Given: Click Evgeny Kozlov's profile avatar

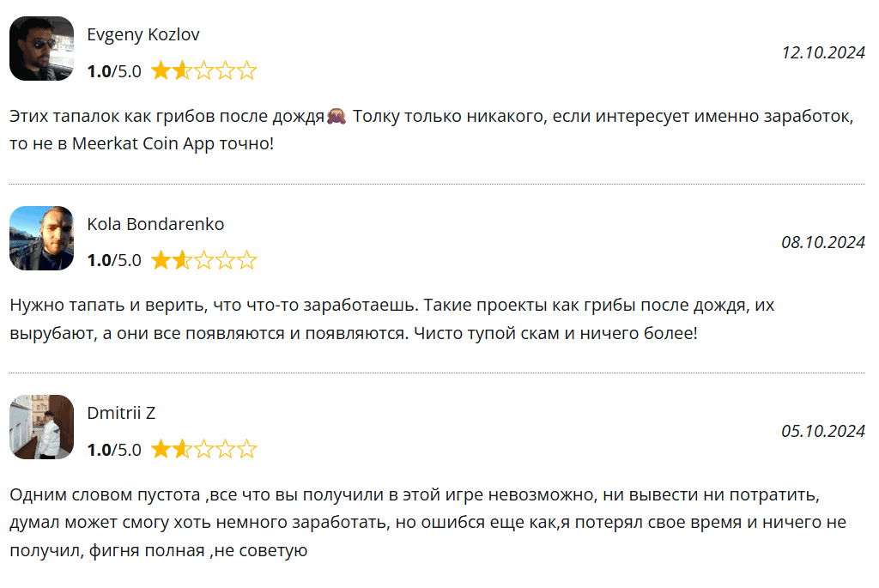Looking at the screenshot, I should 41,49.
